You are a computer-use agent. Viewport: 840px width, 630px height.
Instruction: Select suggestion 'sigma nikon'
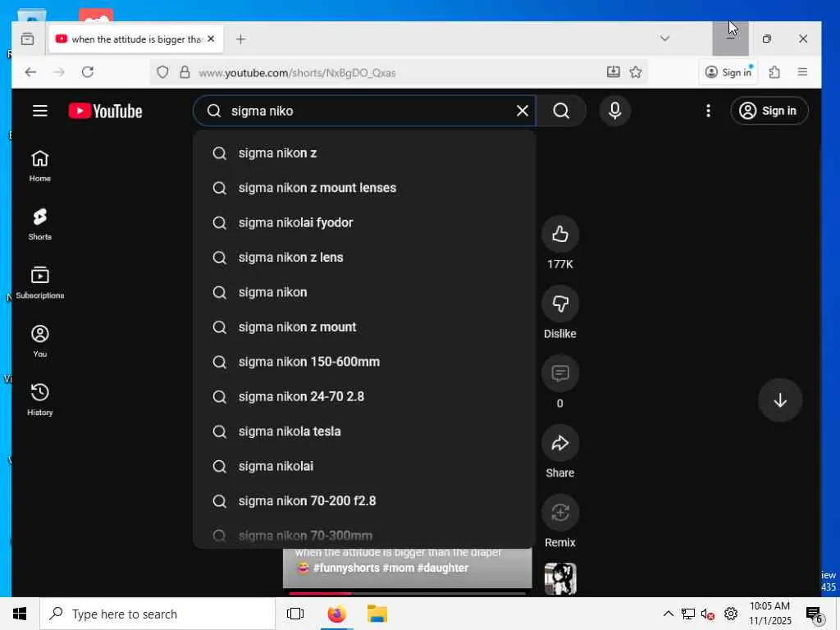364,293
